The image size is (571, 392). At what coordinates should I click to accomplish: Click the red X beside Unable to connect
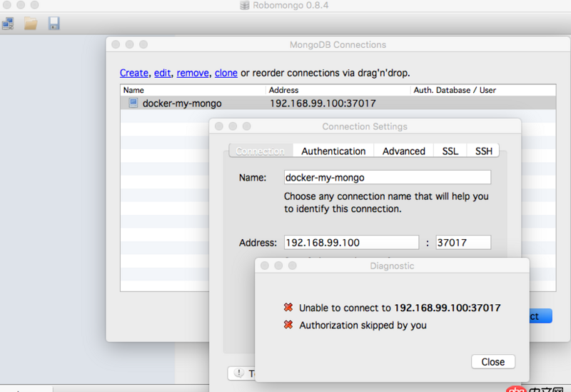pyautogui.click(x=288, y=308)
